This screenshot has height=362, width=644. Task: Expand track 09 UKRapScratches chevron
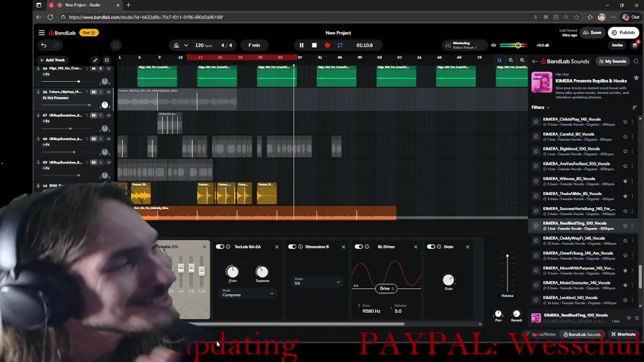point(108,162)
